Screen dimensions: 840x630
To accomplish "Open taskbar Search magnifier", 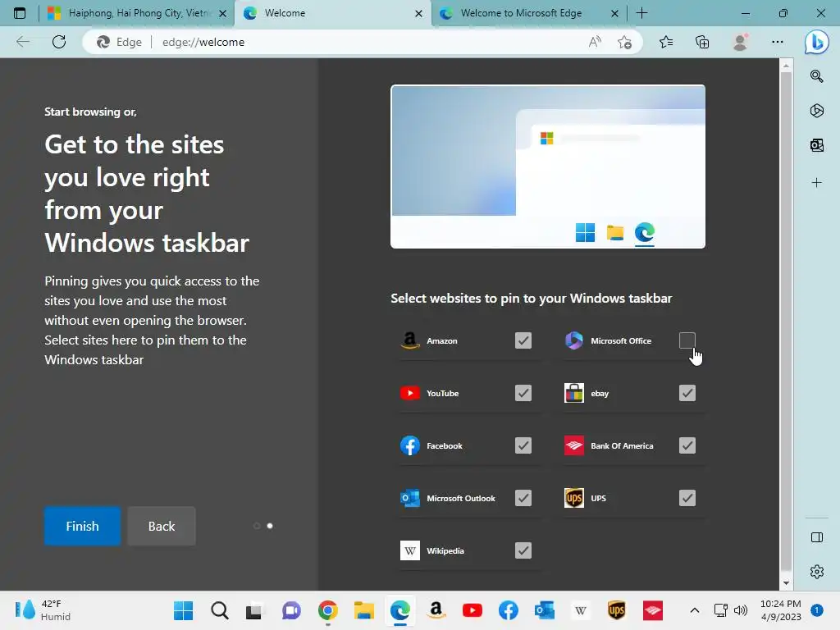I will [x=220, y=610].
